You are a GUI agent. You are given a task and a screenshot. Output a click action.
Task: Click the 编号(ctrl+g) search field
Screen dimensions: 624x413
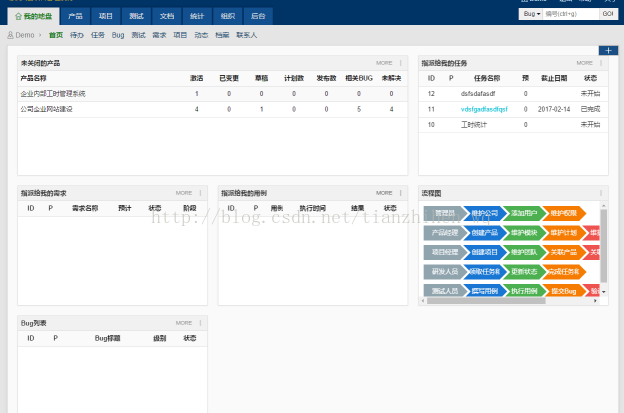(x=571, y=14)
